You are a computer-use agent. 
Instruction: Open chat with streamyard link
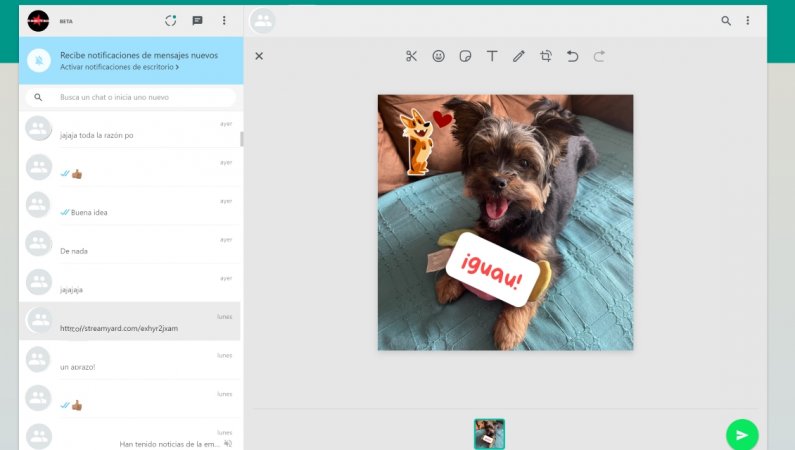[130, 322]
